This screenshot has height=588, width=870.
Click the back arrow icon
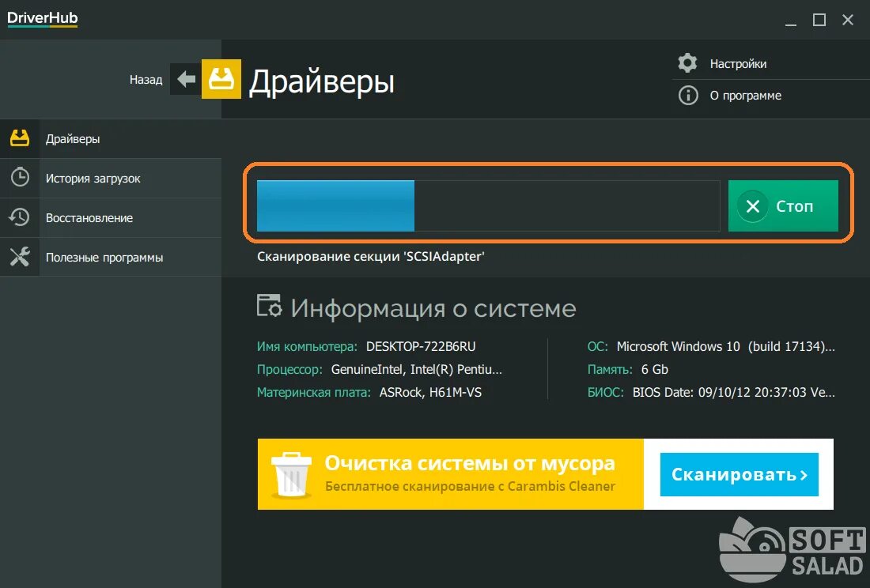click(186, 79)
